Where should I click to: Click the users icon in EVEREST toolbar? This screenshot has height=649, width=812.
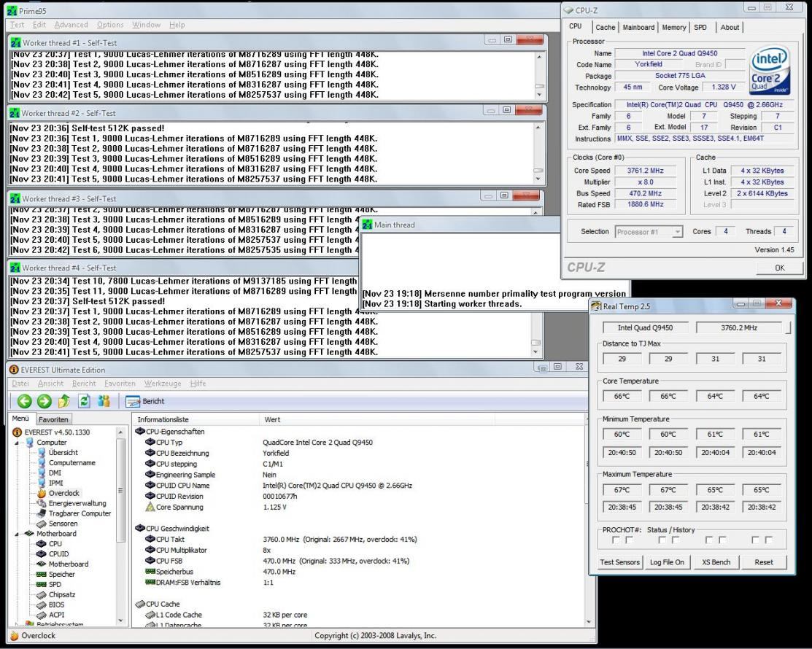click(x=104, y=401)
